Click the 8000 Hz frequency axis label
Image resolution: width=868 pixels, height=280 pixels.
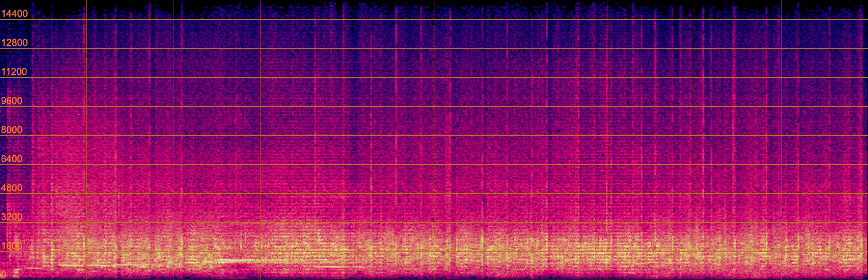[x=12, y=130]
